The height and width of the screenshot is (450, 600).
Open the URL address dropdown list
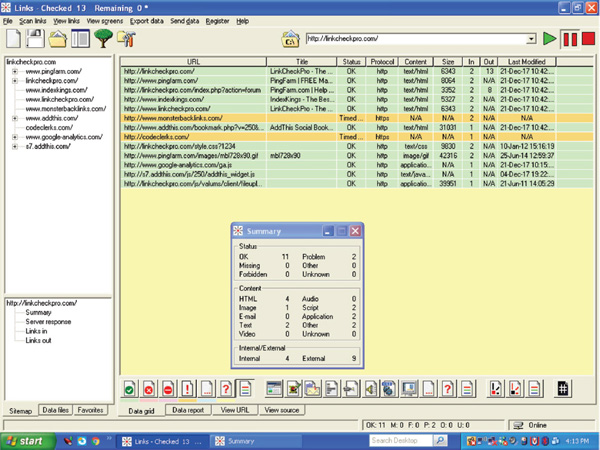click(x=533, y=40)
